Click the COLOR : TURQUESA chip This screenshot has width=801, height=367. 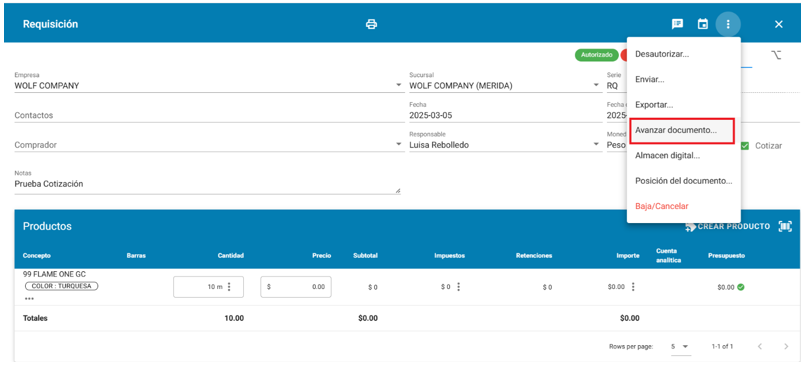[61, 286]
